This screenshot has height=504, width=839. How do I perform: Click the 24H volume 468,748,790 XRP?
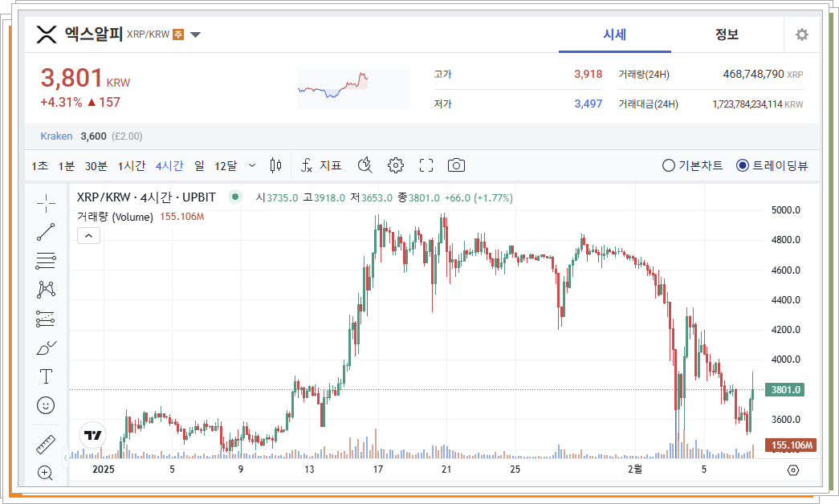(x=763, y=75)
